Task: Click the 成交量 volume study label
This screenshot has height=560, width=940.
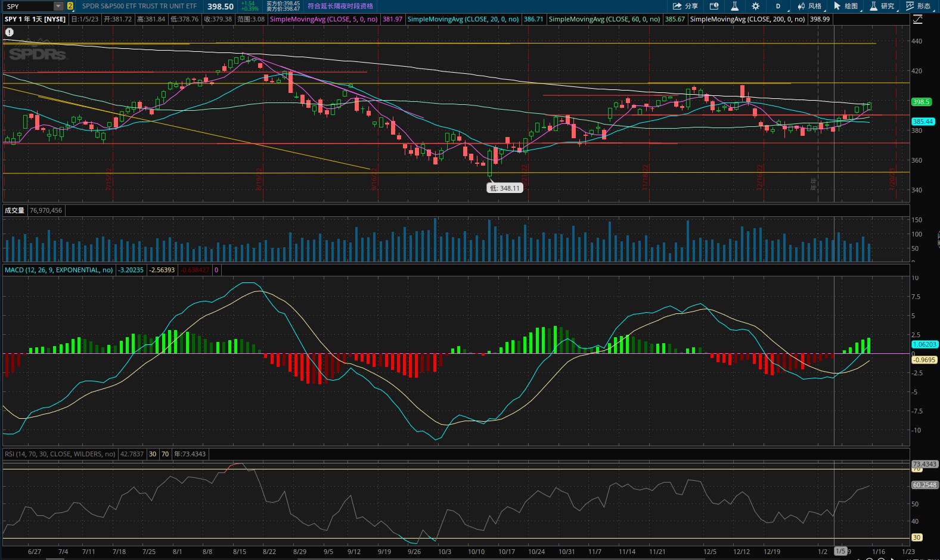Action: click(x=15, y=210)
